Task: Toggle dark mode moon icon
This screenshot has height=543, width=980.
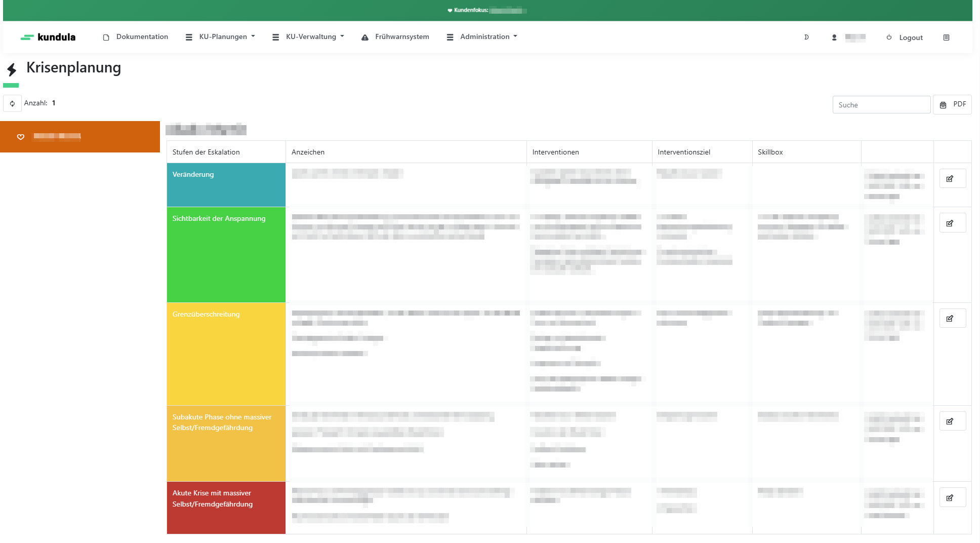Action: coord(806,37)
